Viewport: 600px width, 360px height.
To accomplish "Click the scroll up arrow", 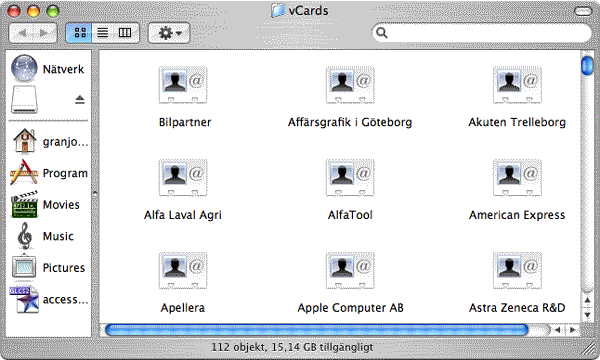I will point(587,300).
